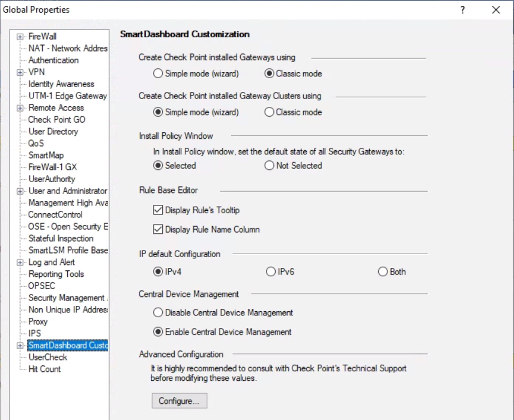Open OSE - Open Security Extension page
The image size is (514, 420).
pos(68,227)
